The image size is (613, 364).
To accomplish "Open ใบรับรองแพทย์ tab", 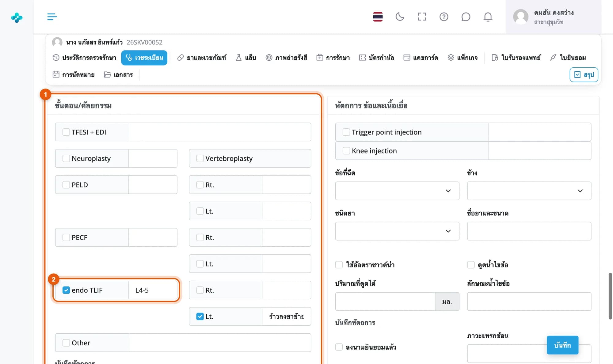I will [516, 58].
